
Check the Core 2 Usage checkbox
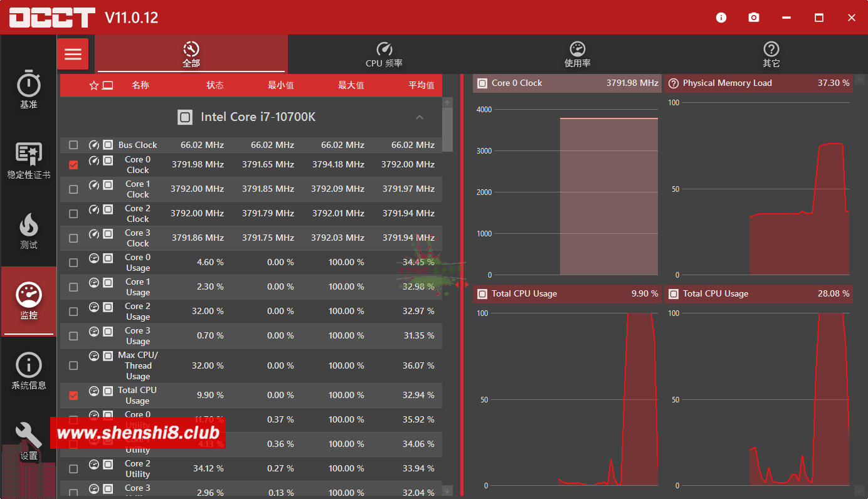coord(73,312)
